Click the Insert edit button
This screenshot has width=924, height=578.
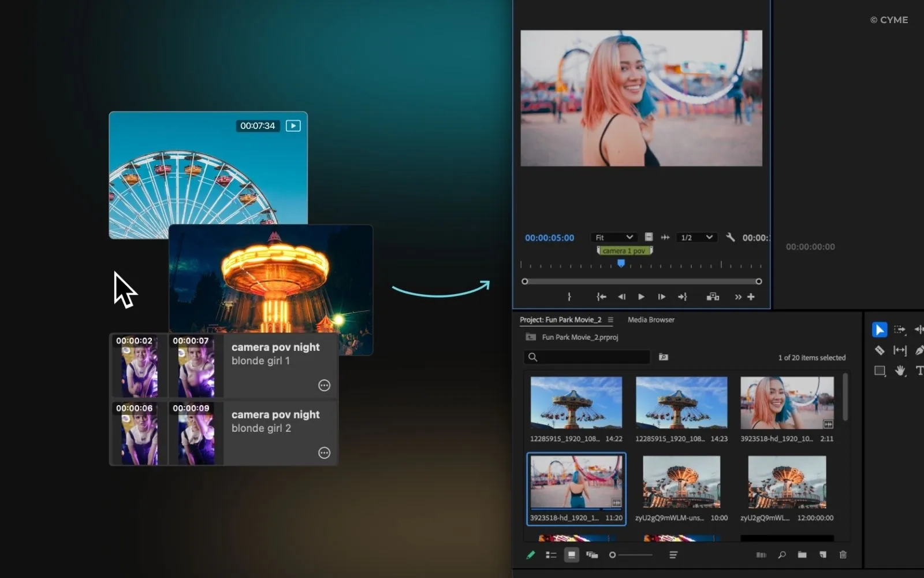(x=713, y=297)
